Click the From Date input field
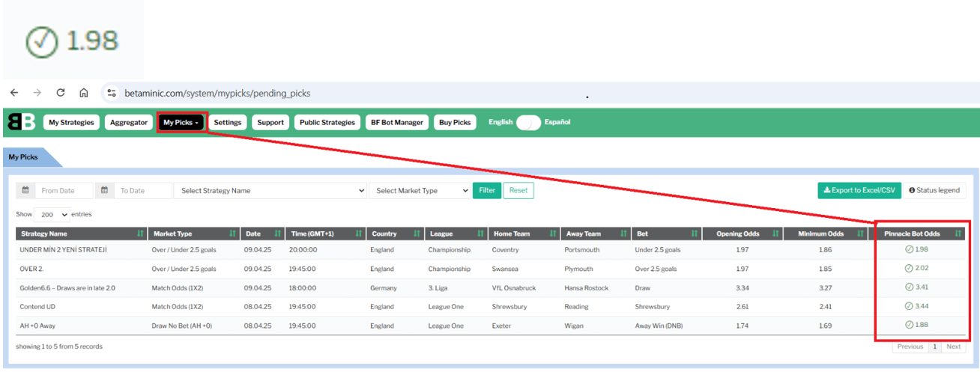The width and height of the screenshot is (980, 372). pyautogui.click(x=64, y=191)
